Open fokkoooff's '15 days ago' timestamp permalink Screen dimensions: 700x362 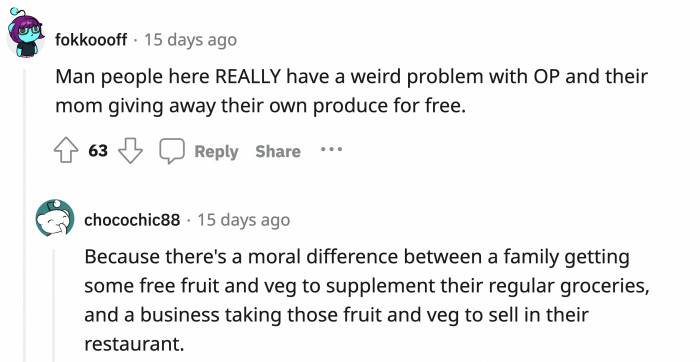(x=190, y=40)
